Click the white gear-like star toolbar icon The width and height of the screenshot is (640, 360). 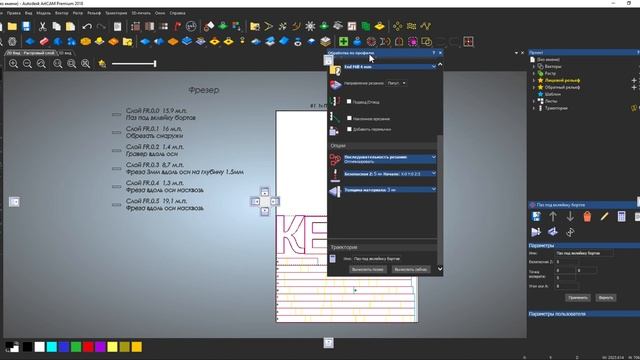(310, 27)
